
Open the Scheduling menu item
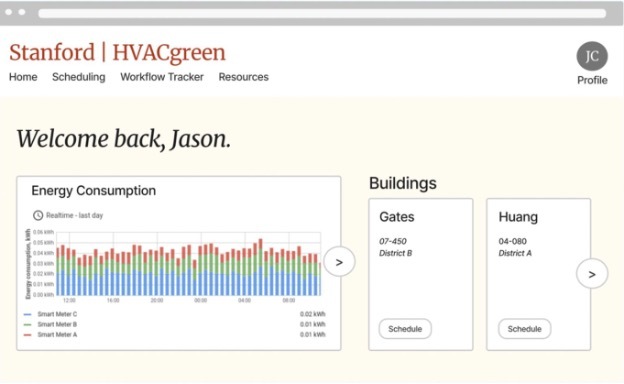click(79, 77)
